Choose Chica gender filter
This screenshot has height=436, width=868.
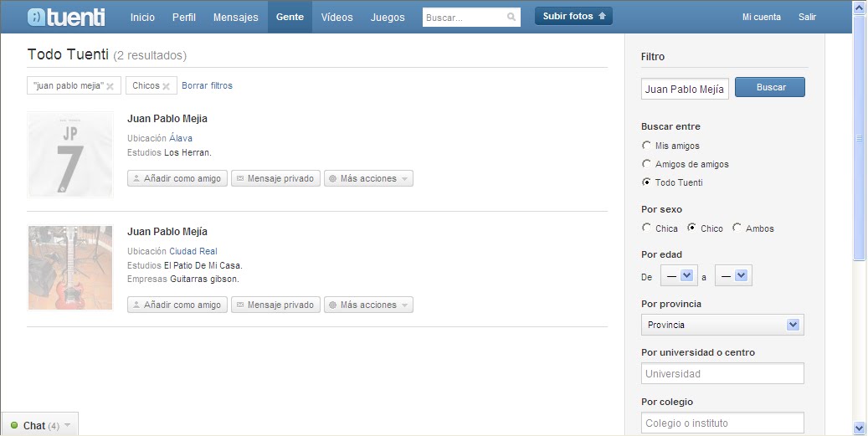click(646, 228)
